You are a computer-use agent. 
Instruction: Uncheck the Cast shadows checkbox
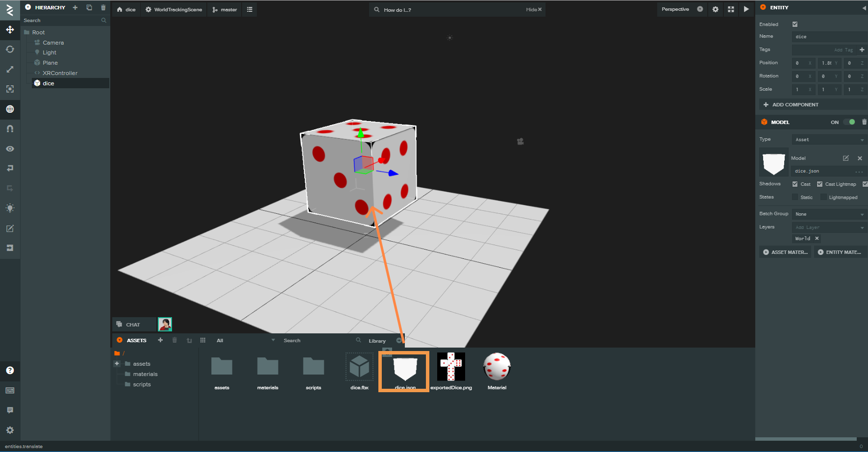click(x=795, y=184)
